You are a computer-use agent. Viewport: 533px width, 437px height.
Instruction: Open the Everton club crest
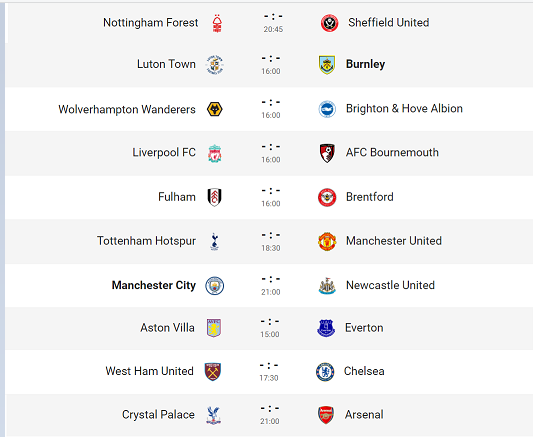coord(326,328)
